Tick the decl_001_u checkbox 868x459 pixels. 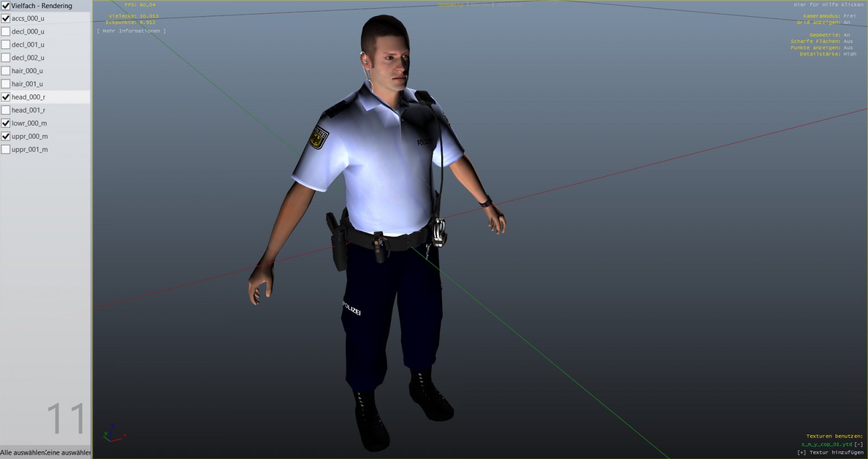6,44
